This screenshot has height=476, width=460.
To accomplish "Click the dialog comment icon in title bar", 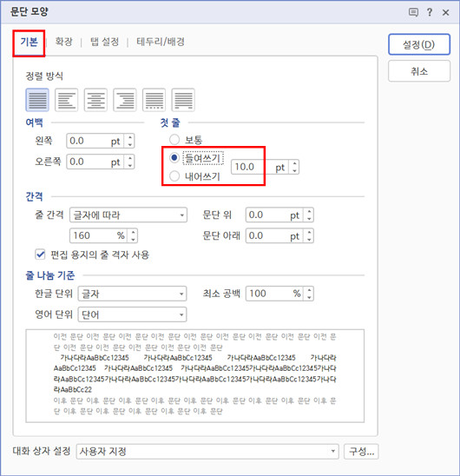I will click(x=413, y=12).
